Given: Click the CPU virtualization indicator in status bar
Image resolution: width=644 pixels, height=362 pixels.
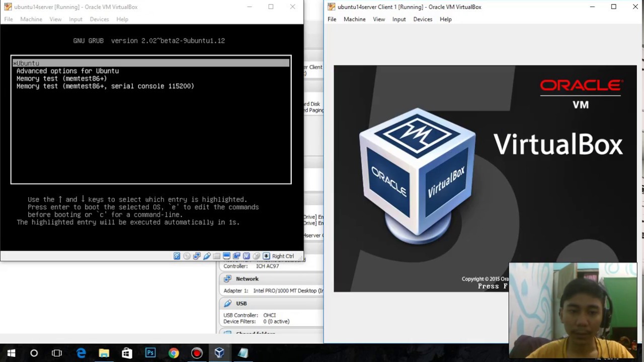Looking at the screenshot, I should click(x=247, y=256).
